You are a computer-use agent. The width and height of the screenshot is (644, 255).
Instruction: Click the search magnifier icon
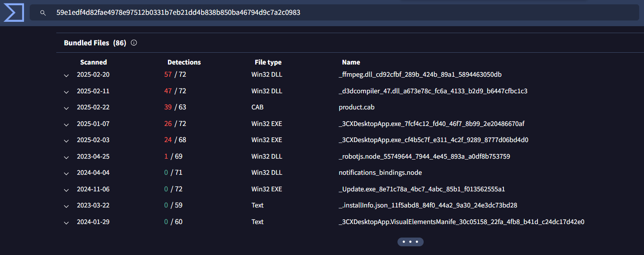click(x=43, y=13)
